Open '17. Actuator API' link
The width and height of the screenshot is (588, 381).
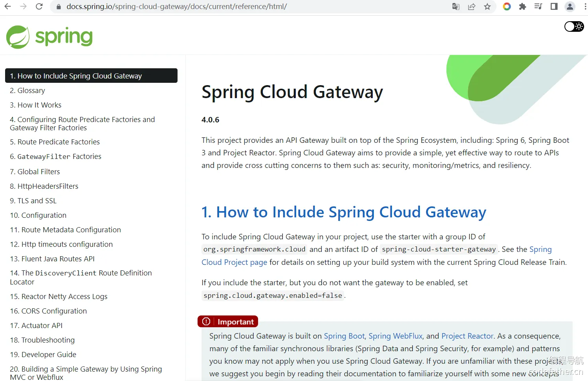pos(36,326)
